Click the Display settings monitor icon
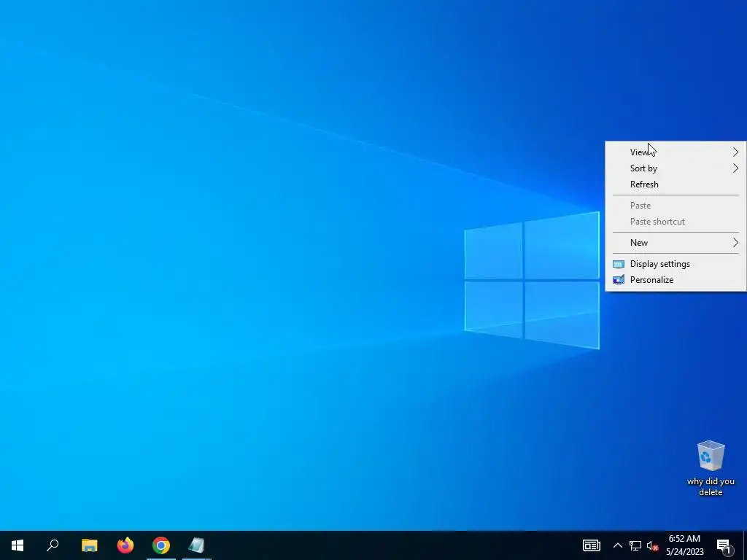This screenshot has height=560, width=747. (x=619, y=264)
